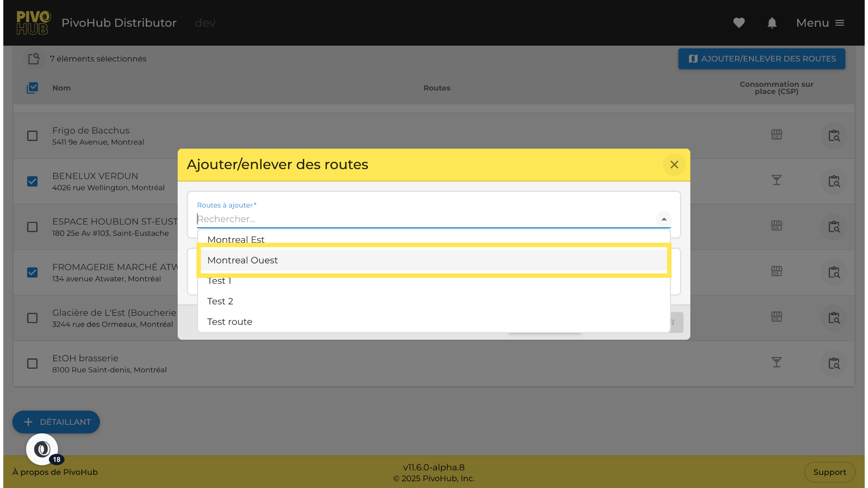Click the PivoHub logo
Image resolution: width=868 pixels, height=488 pixels.
point(33,23)
